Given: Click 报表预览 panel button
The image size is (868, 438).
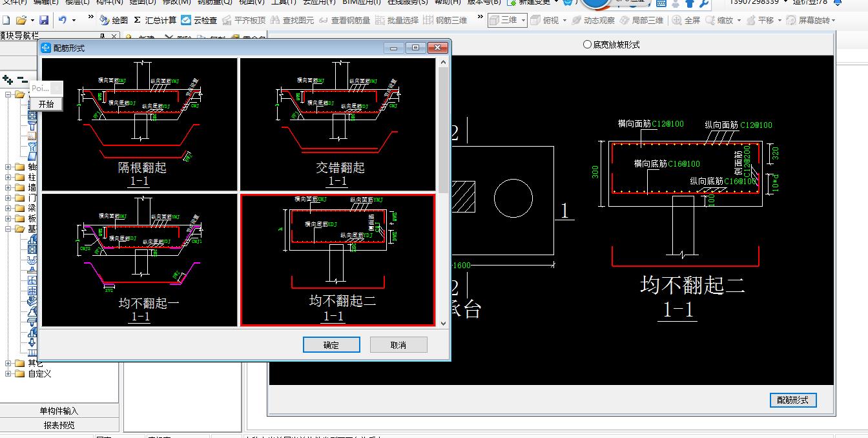Looking at the screenshot, I should [x=59, y=425].
